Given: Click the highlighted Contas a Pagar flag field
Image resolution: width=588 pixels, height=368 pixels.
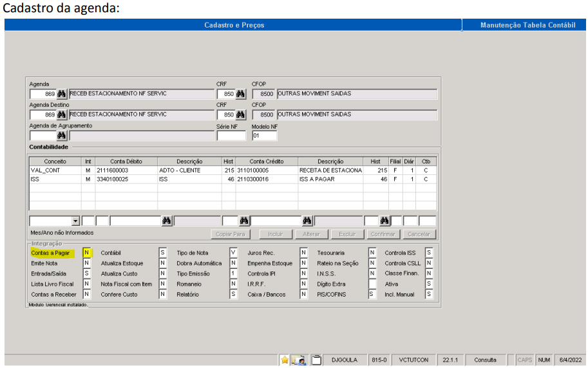Looking at the screenshot, I should [87, 253].
